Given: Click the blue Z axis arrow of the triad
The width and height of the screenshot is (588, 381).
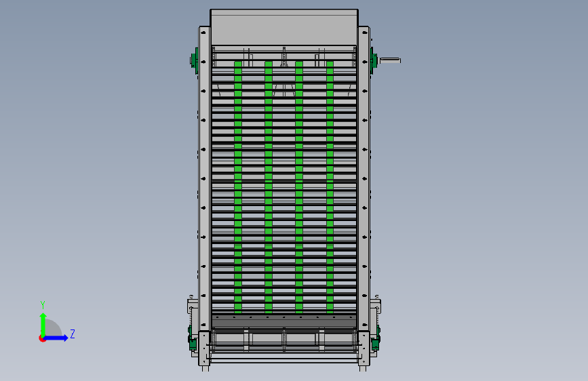Looking at the screenshot, I should click(56, 338).
